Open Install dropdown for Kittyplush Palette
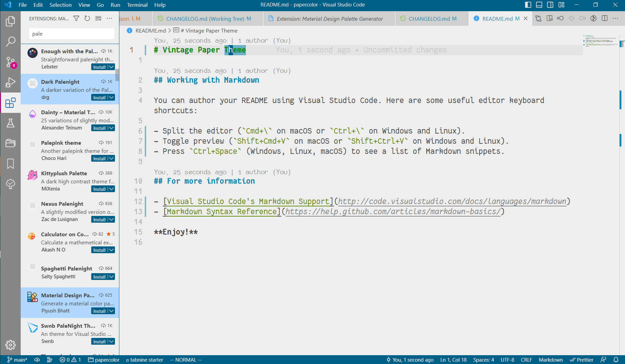 [111, 189]
